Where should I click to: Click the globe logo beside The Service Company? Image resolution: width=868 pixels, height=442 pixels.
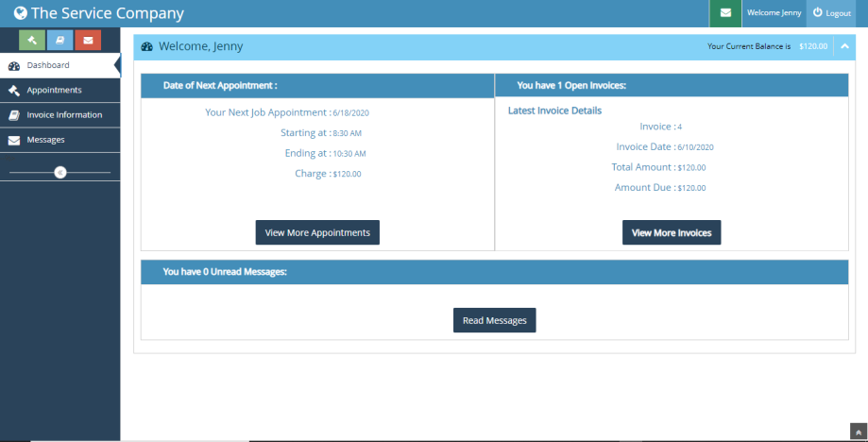pyautogui.click(x=20, y=14)
